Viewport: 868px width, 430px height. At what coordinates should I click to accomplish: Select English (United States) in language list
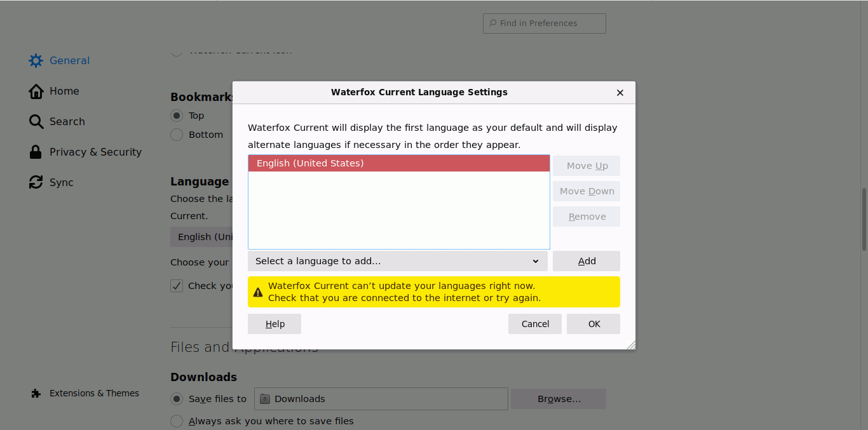pos(399,163)
